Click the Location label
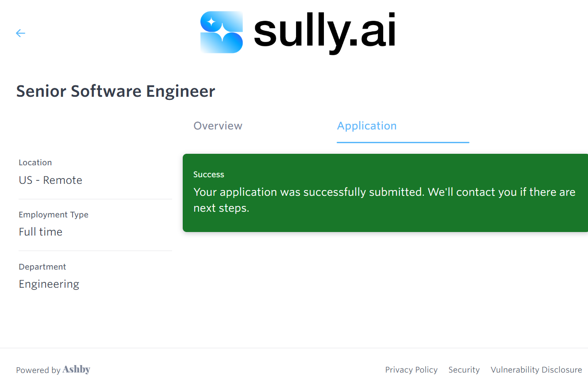The height and width of the screenshot is (392, 588). tap(35, 163)
